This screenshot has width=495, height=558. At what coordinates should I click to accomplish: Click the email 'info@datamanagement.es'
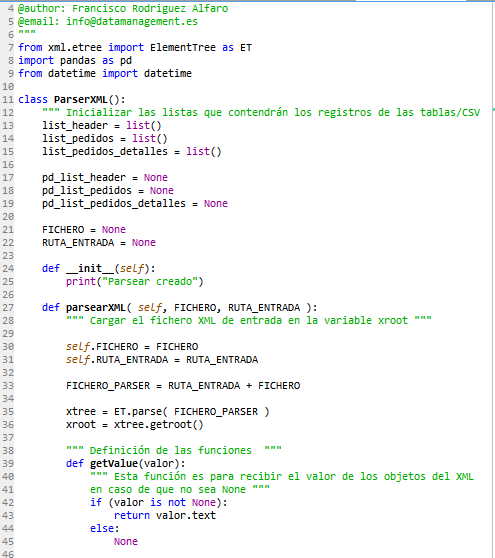[132, 22]
